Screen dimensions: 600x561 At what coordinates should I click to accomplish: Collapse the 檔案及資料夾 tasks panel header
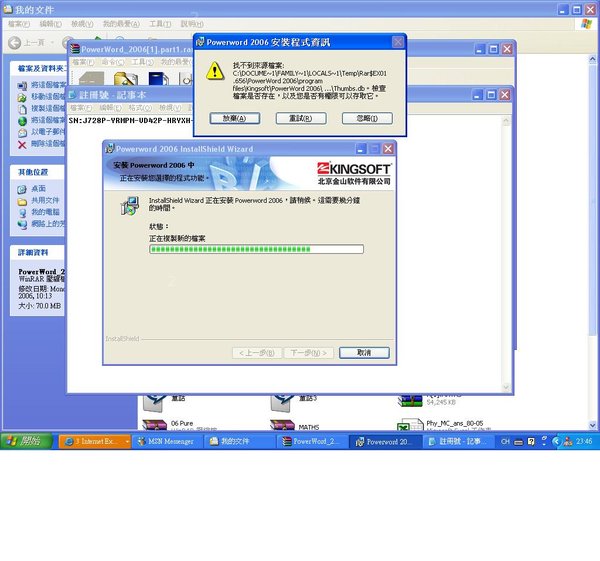click(x=38, y=69)
